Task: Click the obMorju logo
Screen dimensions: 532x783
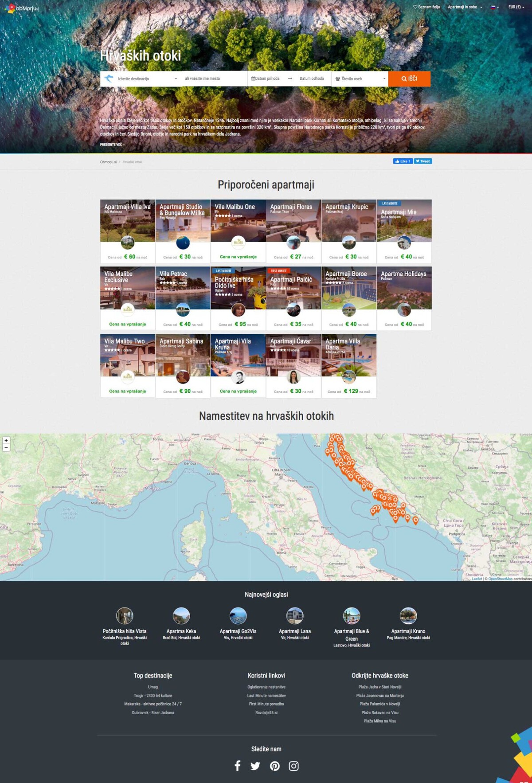Action: pyautogui.click(x=22, y=8)
